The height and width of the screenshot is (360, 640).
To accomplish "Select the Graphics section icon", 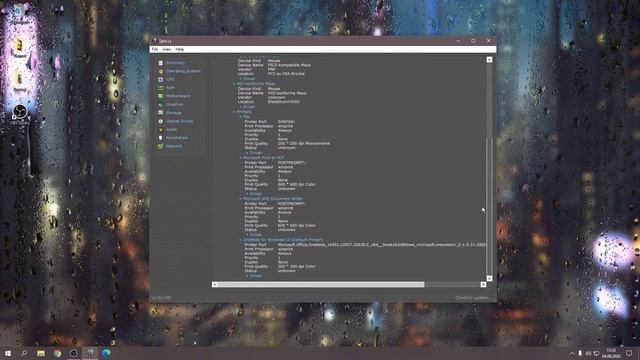I will (x=160, y=104).
